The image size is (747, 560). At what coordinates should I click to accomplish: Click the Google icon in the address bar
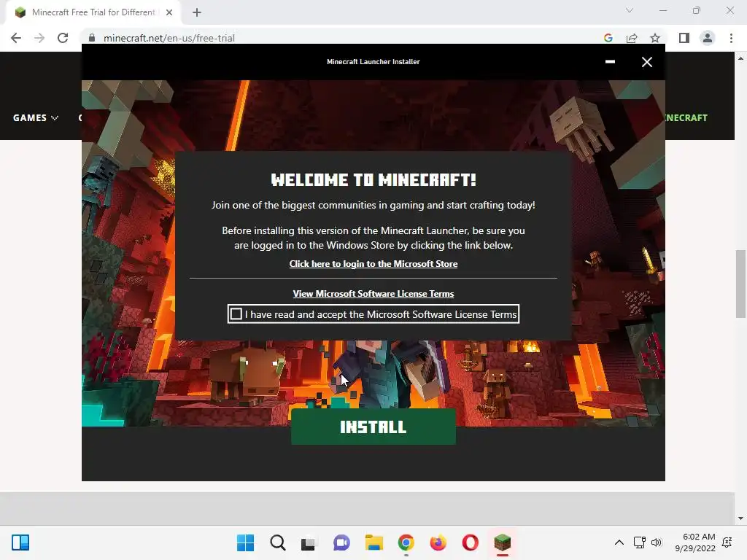608,38
